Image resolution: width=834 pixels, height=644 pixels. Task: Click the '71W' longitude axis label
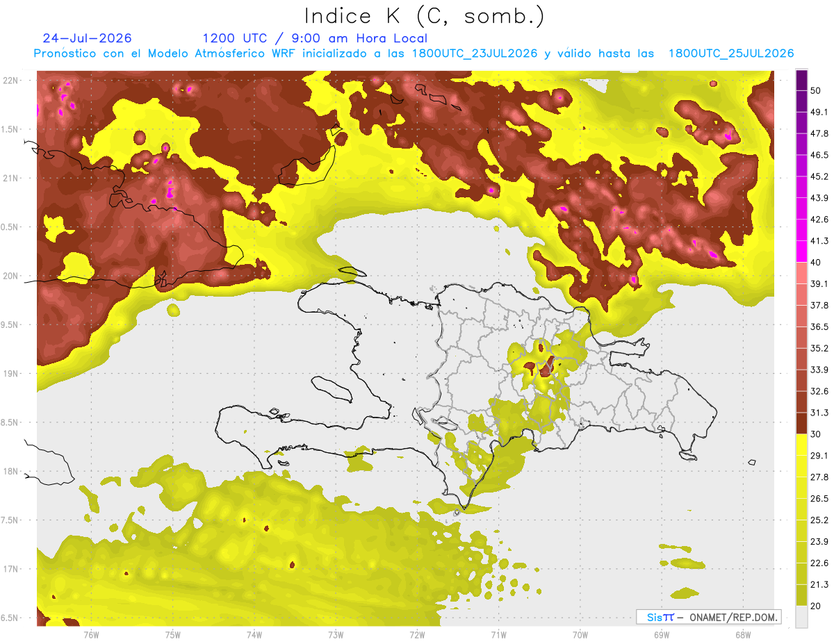coord(498,635)
